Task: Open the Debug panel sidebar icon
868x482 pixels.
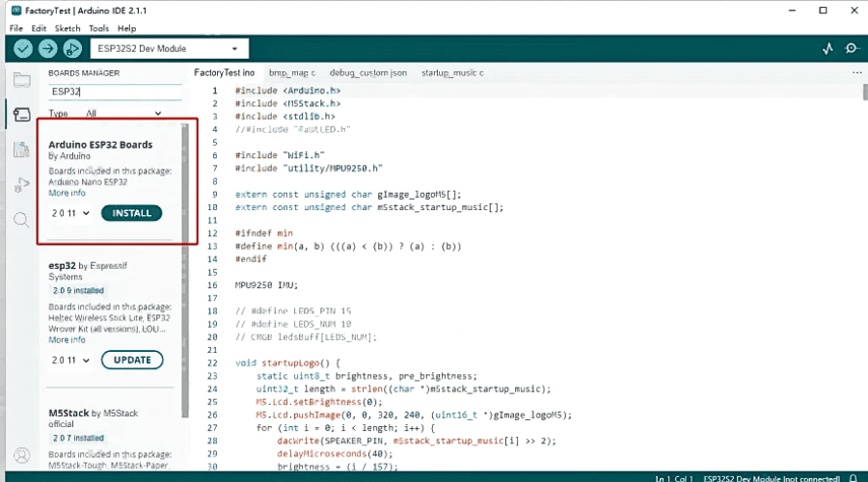Action: coord(21,184)
